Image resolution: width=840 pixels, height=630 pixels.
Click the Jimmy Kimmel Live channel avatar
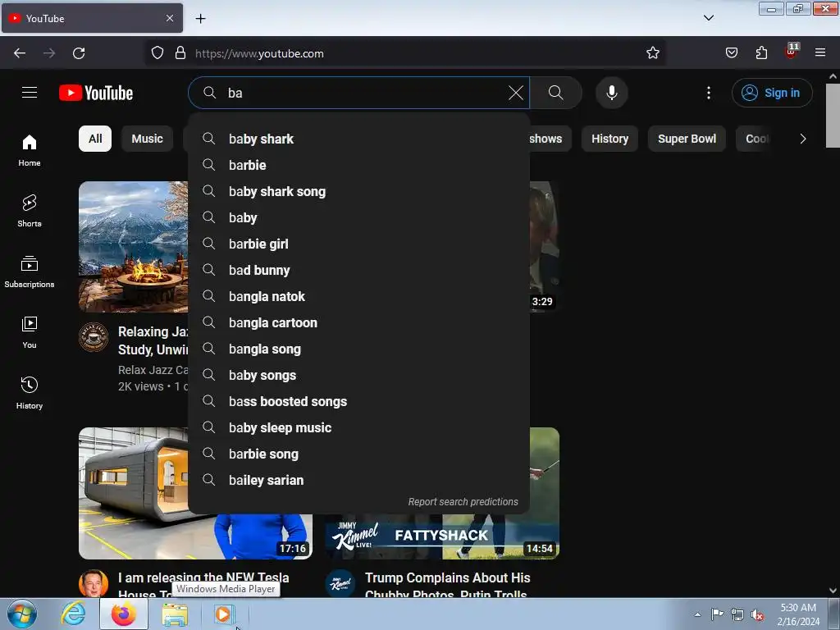340,583
